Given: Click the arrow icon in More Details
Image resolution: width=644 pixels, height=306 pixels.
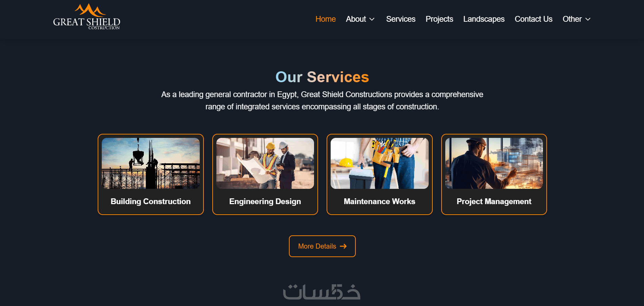Looking at the screenshot, I should pyautogui.click(x=343, y=246).
